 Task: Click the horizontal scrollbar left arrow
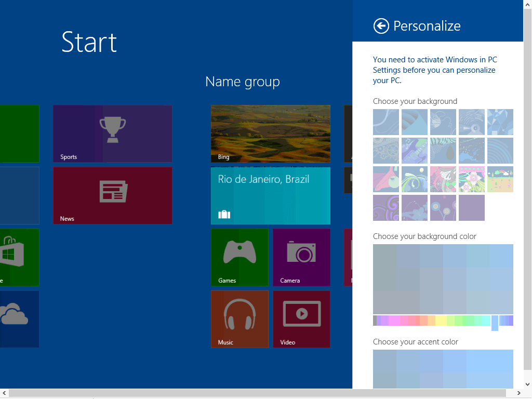[x=4, y=393]
